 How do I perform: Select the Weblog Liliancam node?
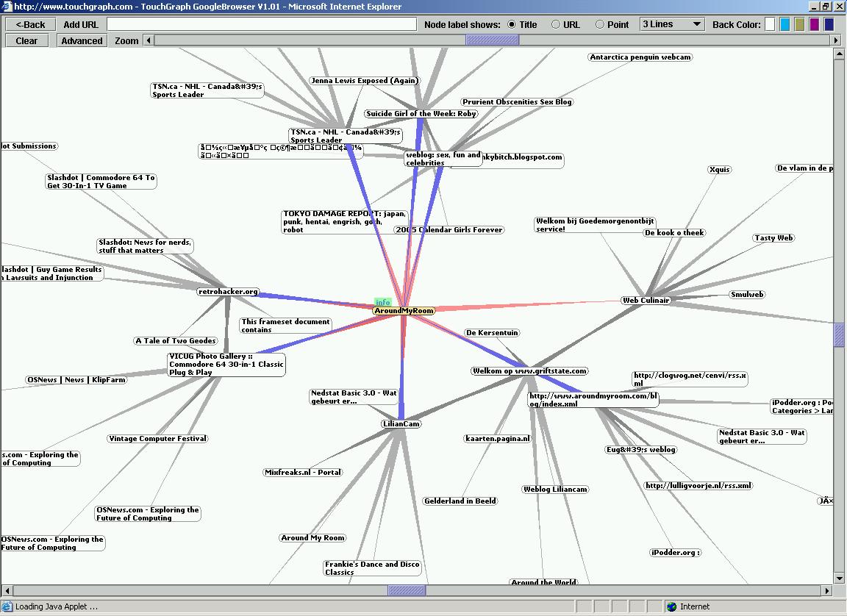tap(555, 489)
